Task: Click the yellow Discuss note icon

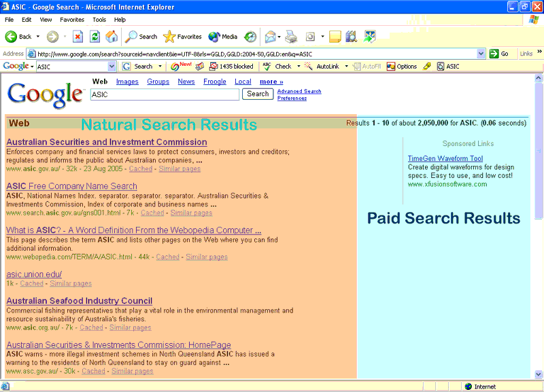Action: click(335, 37)
